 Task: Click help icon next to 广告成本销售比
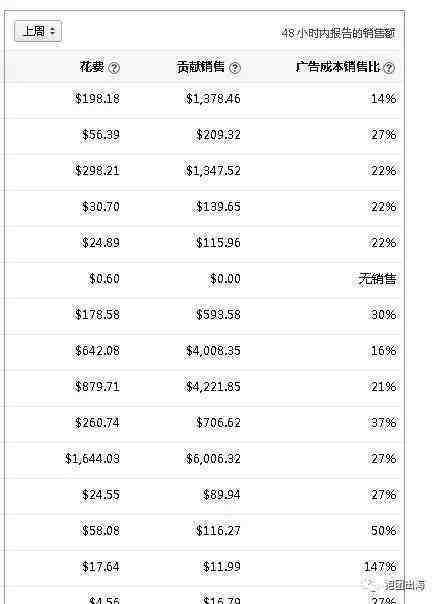pos(389,68)
